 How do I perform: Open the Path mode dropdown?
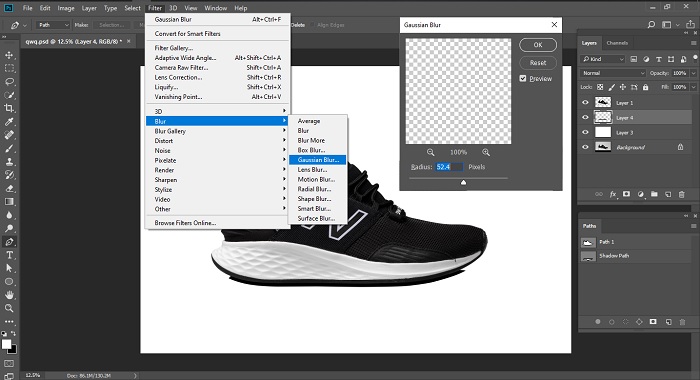[53, 25]
